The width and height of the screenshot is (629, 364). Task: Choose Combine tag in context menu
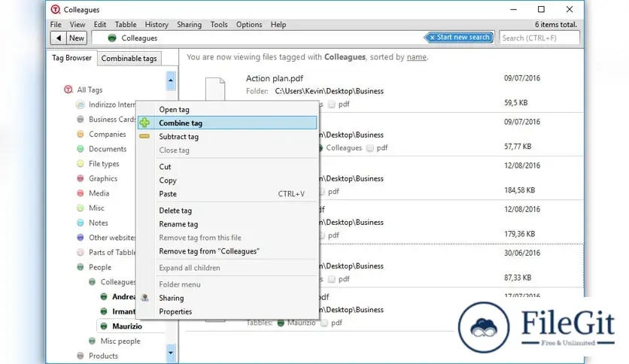coord(227,123)
